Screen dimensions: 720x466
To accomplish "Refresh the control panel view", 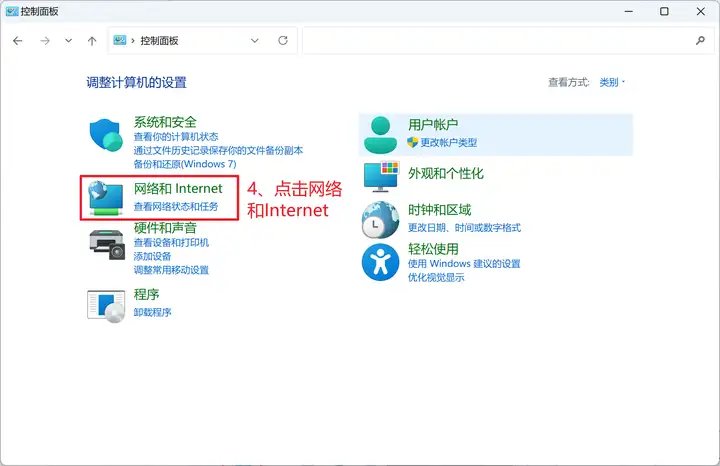I will pos(283,40).
